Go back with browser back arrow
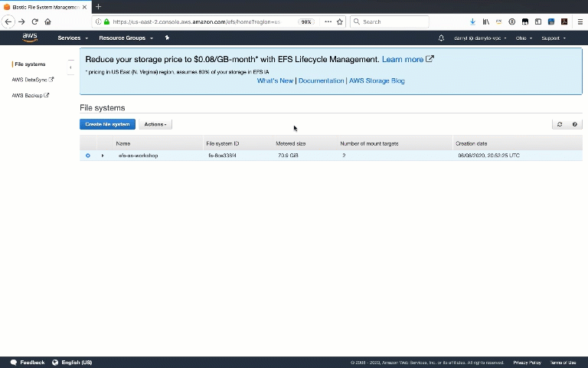The height and width of the screenshot is (368, 588). pyautogui.click(x=8, y=21)
